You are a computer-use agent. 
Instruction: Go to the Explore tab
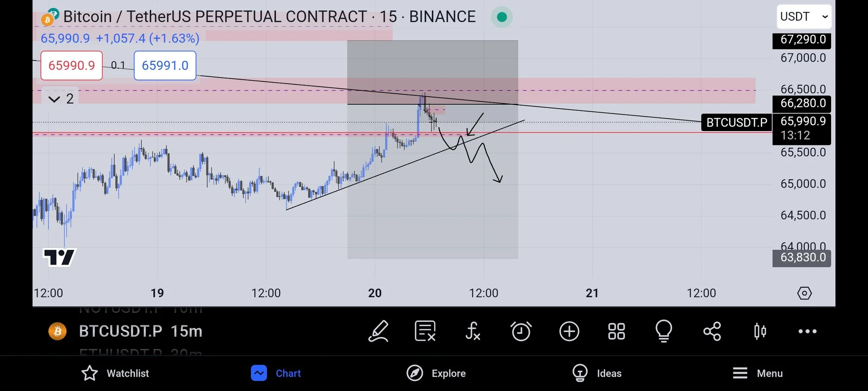click(x=436, y=373)
